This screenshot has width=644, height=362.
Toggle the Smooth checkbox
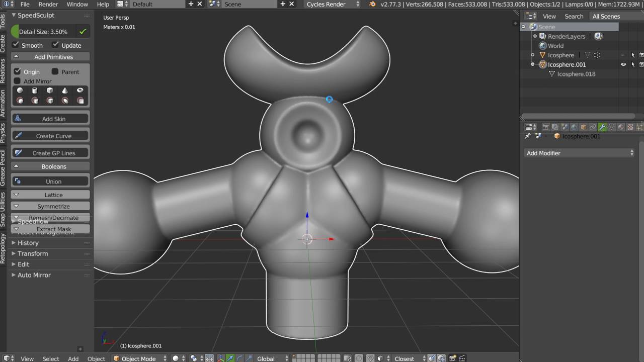(16, 45)
